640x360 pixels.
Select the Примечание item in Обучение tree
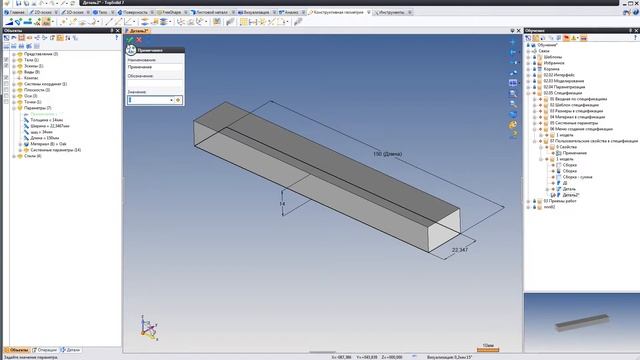pos(575,153)
